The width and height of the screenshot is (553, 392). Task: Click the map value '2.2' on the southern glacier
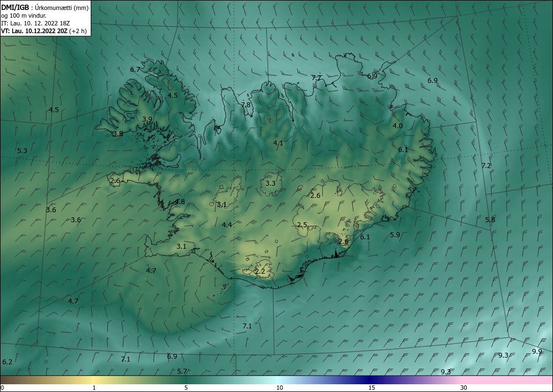(260, 271)
